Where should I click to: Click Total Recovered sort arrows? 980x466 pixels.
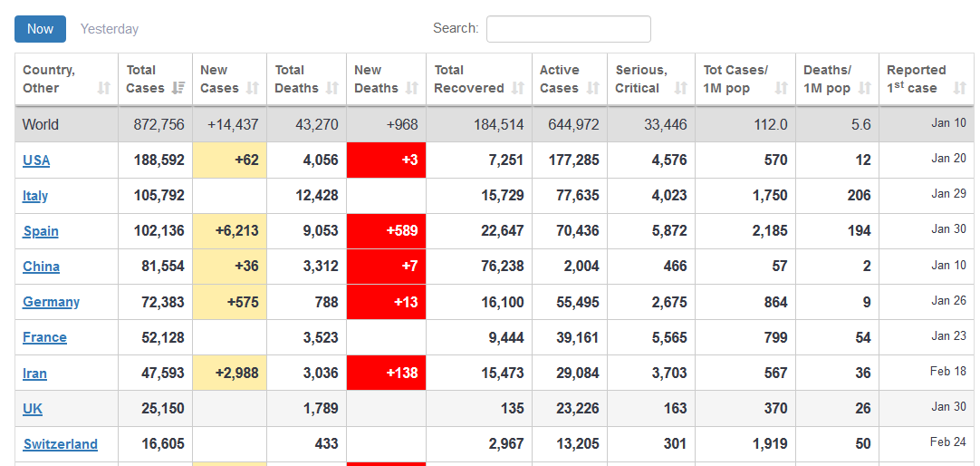point(518,88)
